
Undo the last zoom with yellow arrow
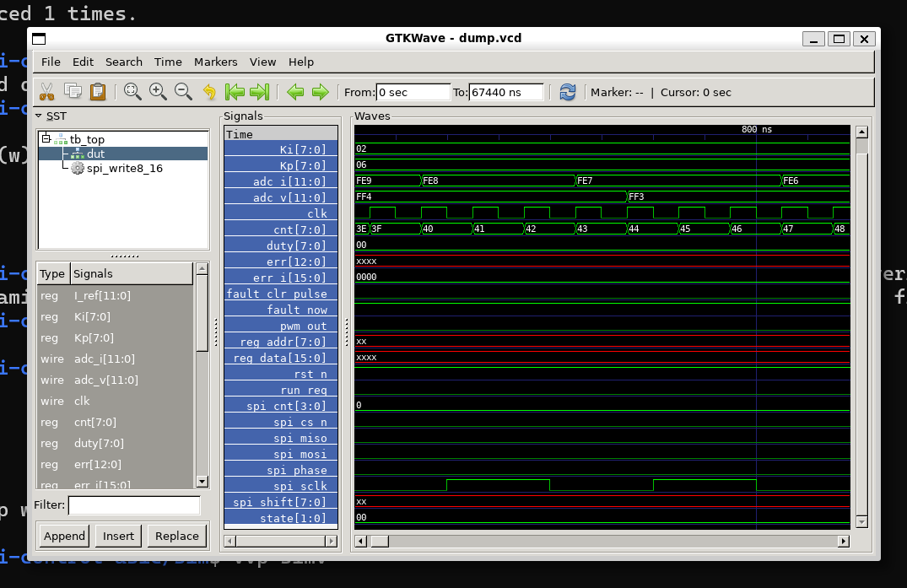coord(209,92)
